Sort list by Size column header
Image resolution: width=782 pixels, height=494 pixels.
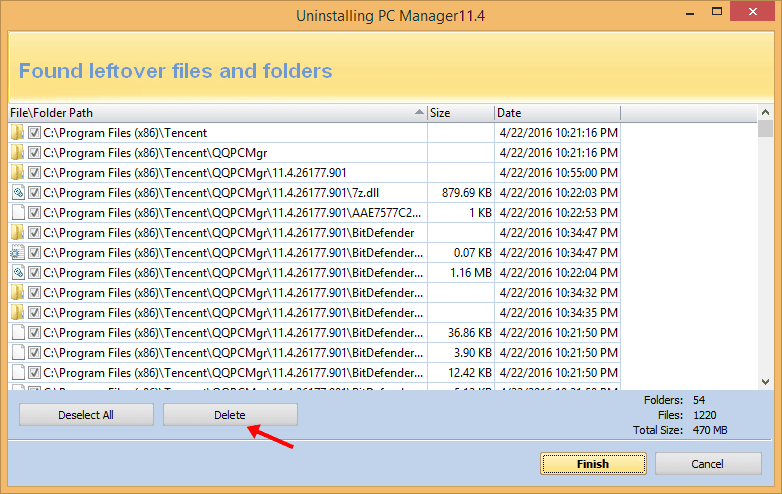click(x=461, y=113)
